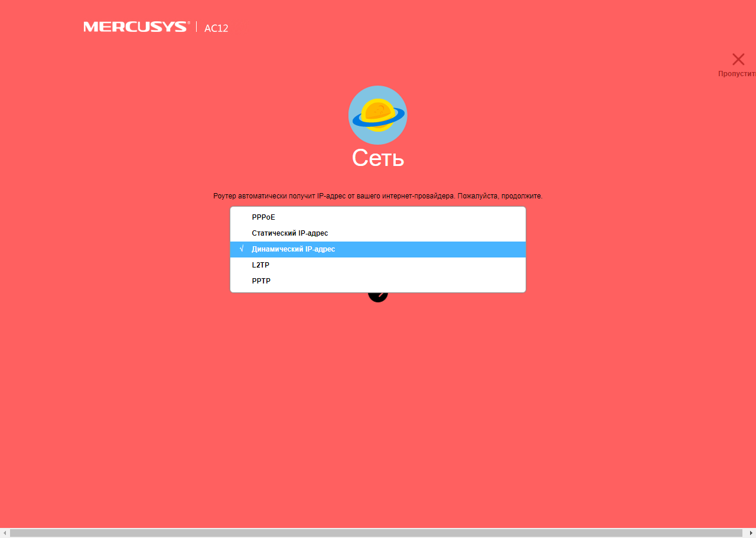Click the AC12 model label

(x=216, y=28)
